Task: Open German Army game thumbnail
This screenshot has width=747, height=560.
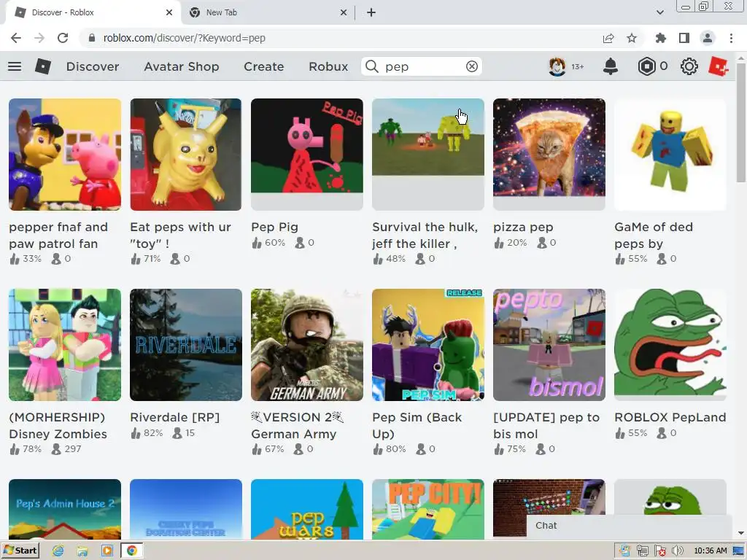Action: click(307, 345)
